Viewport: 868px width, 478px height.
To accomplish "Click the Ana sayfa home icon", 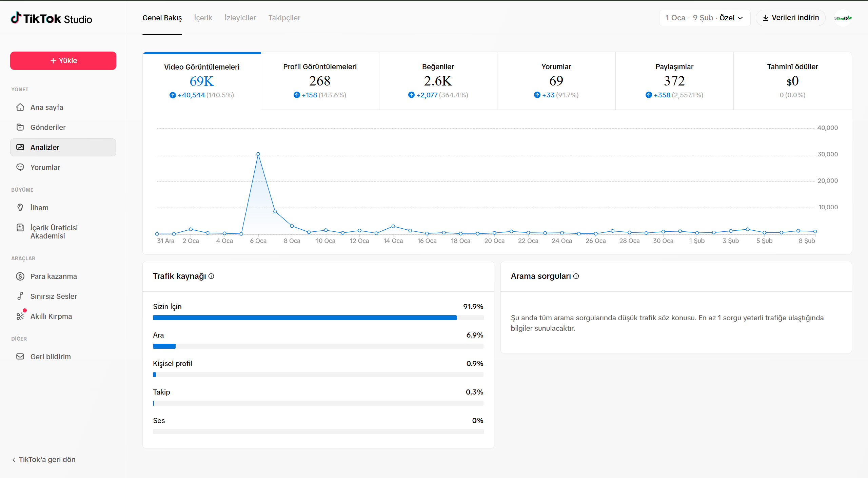I will [20, 107].
